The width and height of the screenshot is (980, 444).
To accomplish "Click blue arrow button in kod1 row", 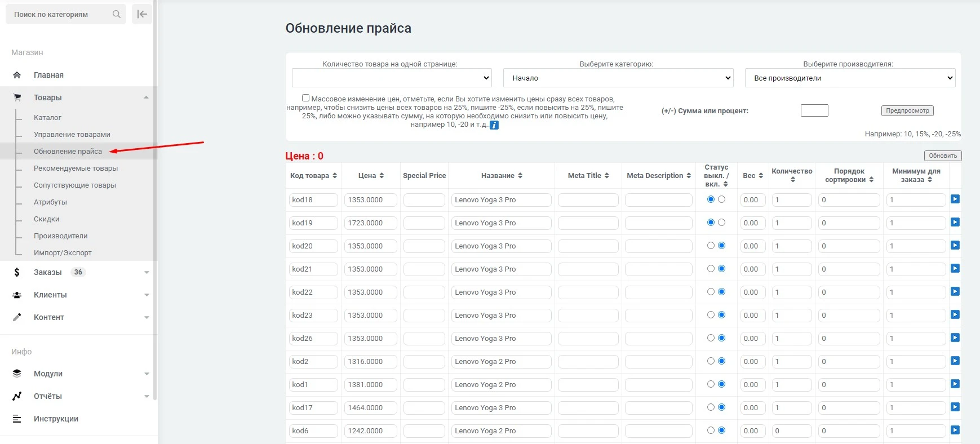I will point(955,384).
